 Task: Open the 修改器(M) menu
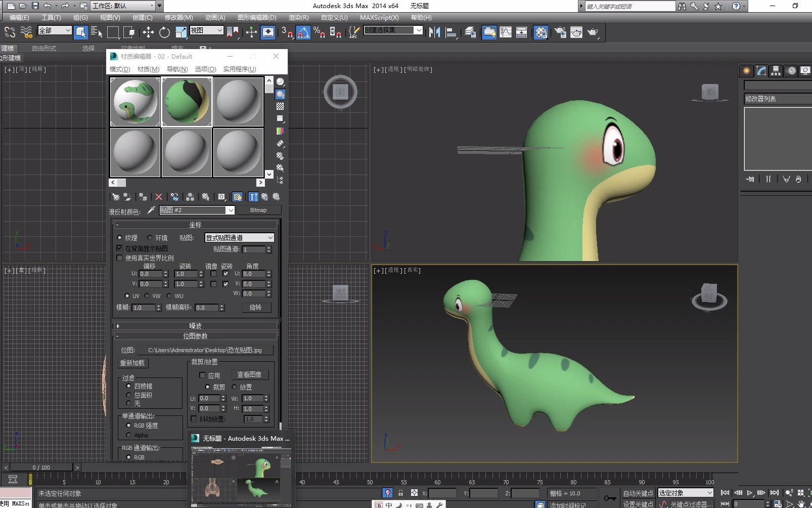pos(178,17)
